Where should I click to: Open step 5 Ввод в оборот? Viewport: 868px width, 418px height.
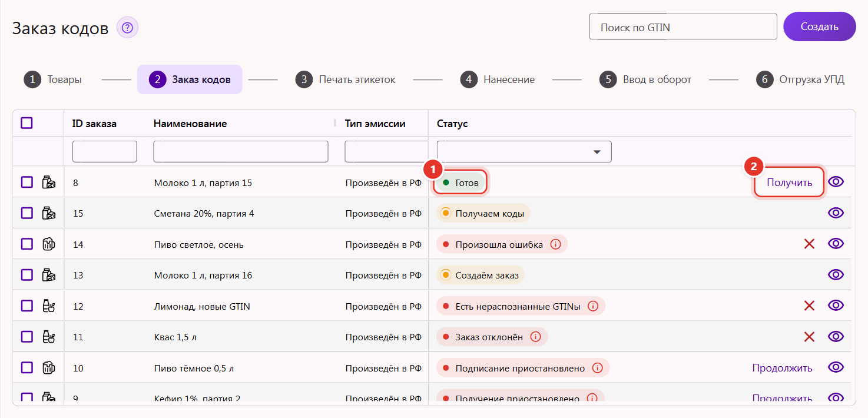645,79
